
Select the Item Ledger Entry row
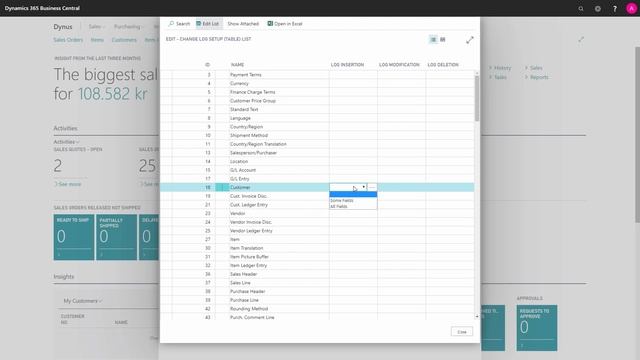click(317, 265)
